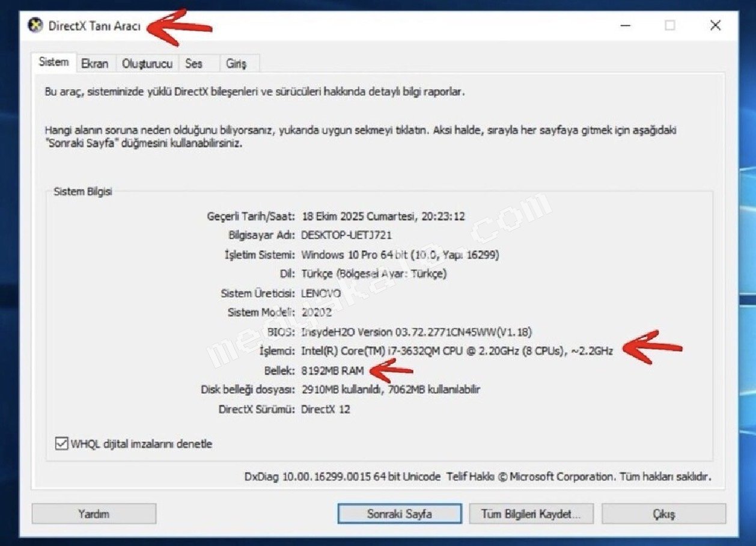
Task: Click processor Intel Core i7-3632QM text
Action: coord(457,351)
